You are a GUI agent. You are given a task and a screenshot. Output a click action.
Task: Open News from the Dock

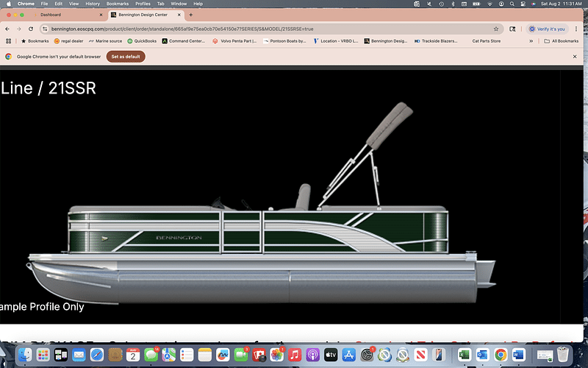pos(420,355)
